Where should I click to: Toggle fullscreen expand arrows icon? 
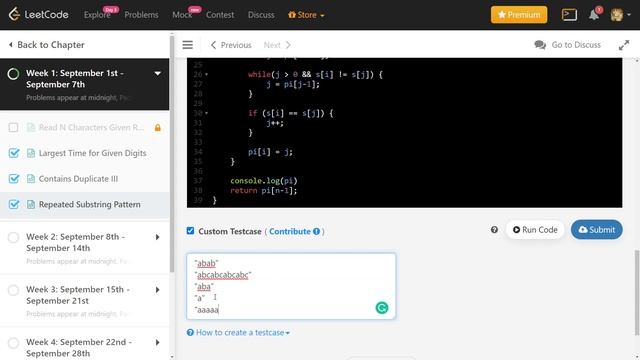pos(624,45)
